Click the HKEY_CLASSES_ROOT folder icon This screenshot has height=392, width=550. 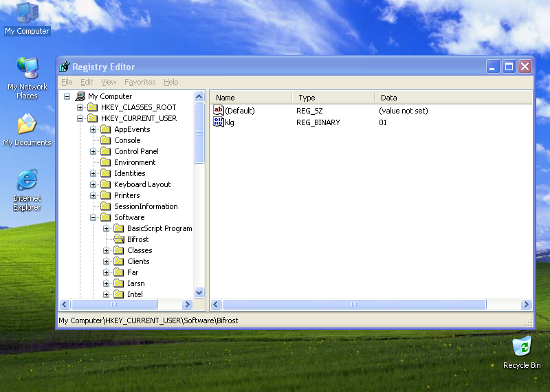tap(93, 107)
